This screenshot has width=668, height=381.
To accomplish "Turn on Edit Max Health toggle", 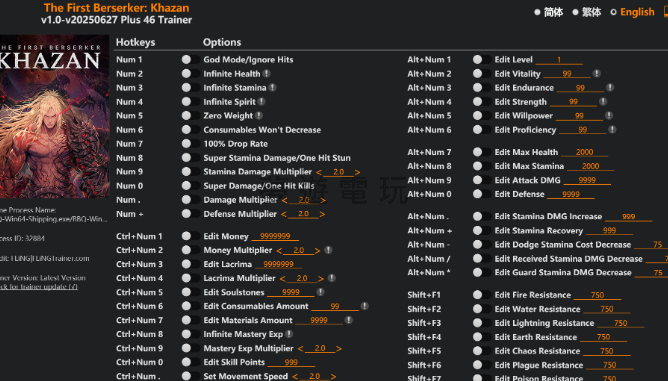I will click(x=481, y=152).
